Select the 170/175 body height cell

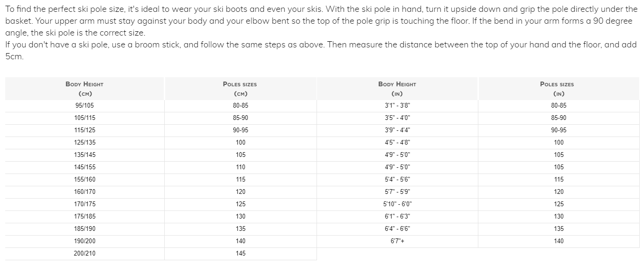click(84, 204)
